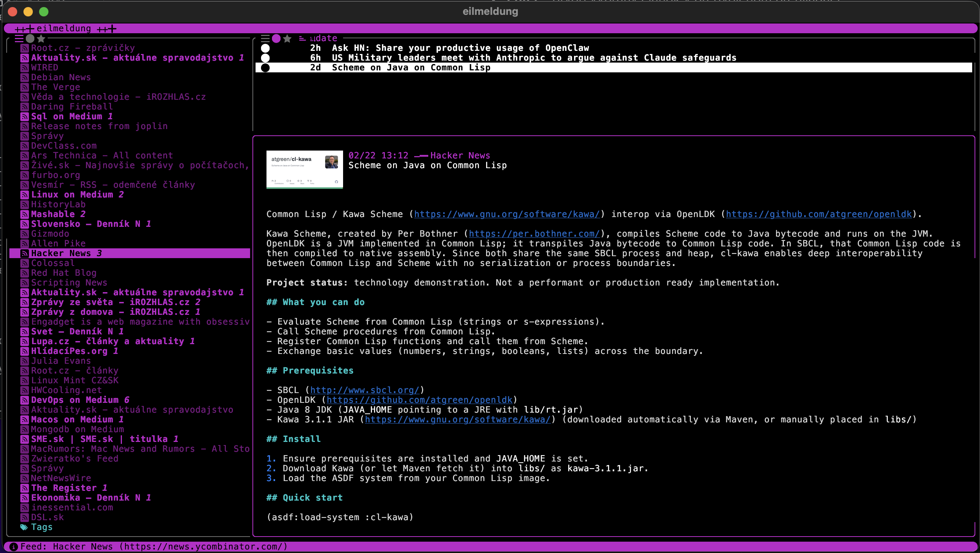Select the 'MacRumors: Mac News and Rumors' feed

click(140, 449)
